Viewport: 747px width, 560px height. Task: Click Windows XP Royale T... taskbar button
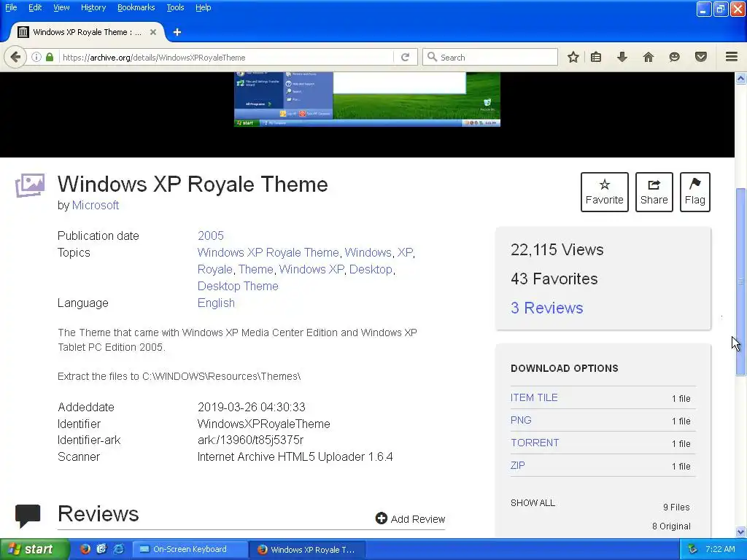click(307, 549)
